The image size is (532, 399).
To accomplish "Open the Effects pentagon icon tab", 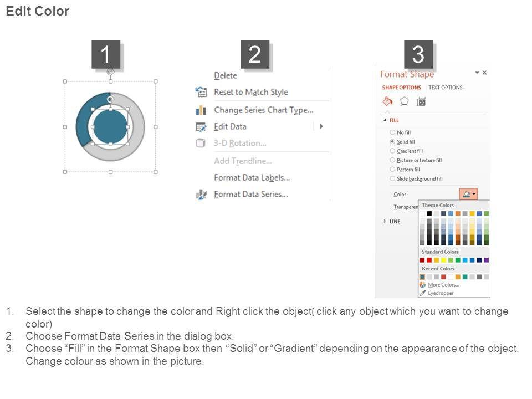I will (x=405, y=101).
